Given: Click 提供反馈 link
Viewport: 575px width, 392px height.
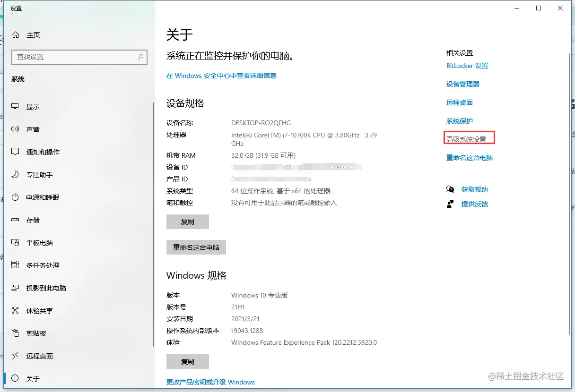Looking at the screenshot, I should point(475,204).
